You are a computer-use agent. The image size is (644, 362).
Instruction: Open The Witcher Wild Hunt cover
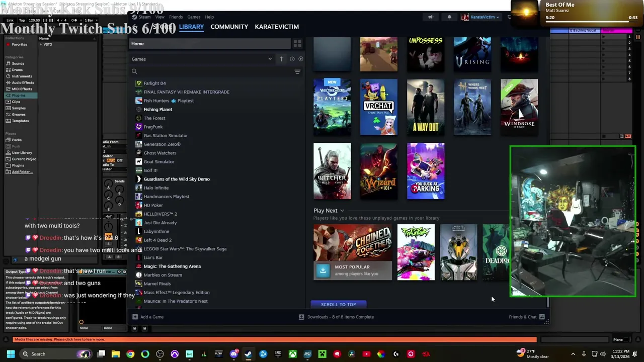pos(332,171)
